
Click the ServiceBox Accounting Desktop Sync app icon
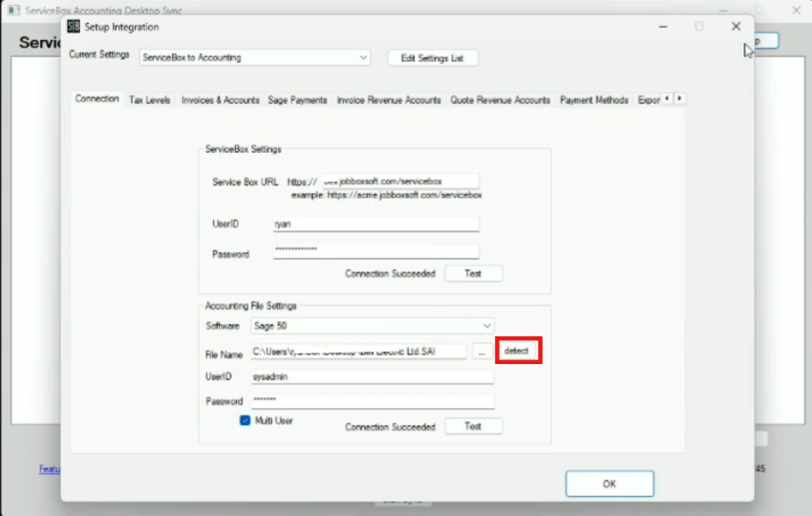click(x=13, y=10)
